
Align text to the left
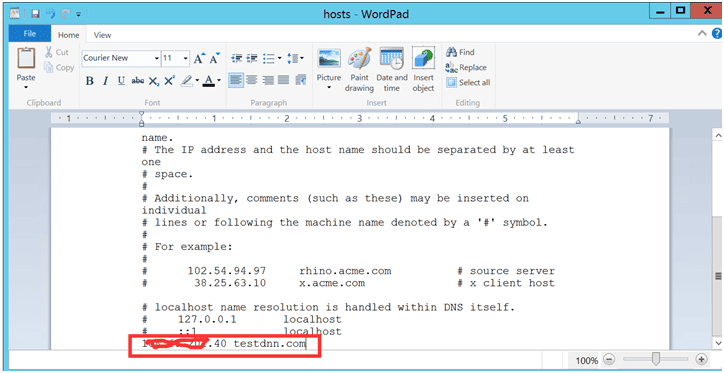point(236,80)
